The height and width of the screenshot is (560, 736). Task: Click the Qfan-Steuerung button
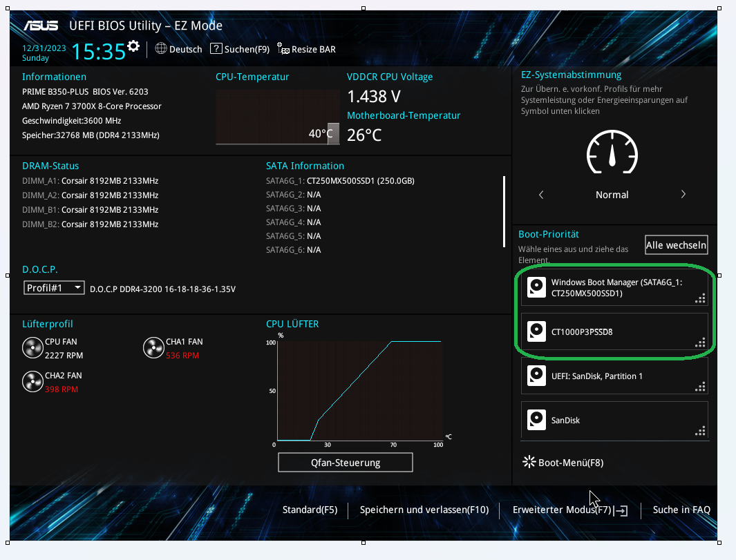[x=346, y=463]
